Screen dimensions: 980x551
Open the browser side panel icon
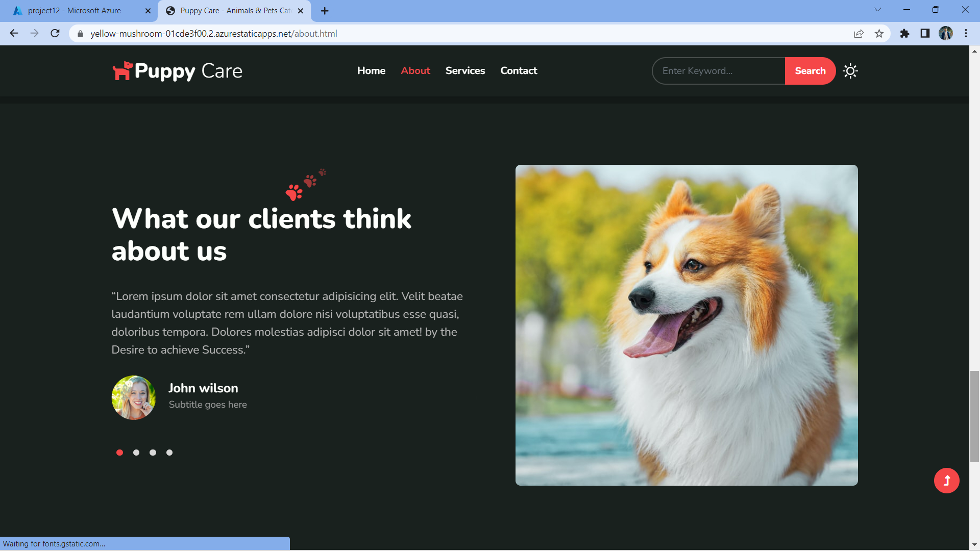925,34
